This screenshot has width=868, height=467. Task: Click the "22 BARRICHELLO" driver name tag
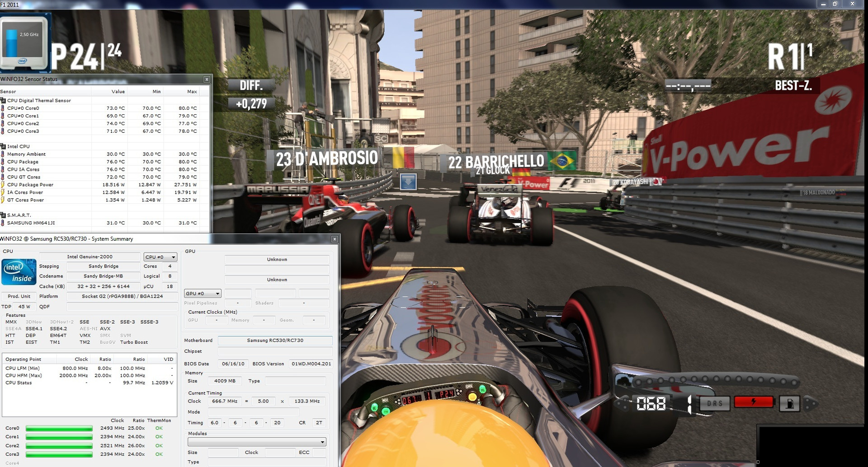point(496,162)
